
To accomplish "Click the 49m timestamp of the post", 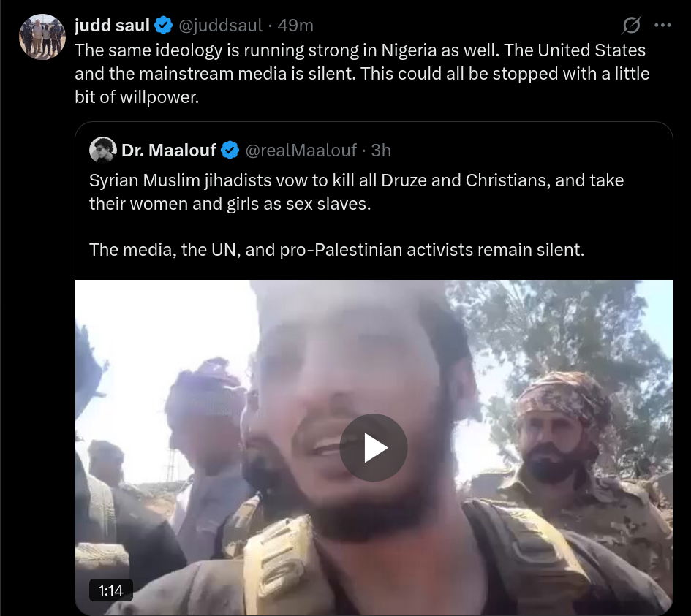I will click(x=295, y=26).
